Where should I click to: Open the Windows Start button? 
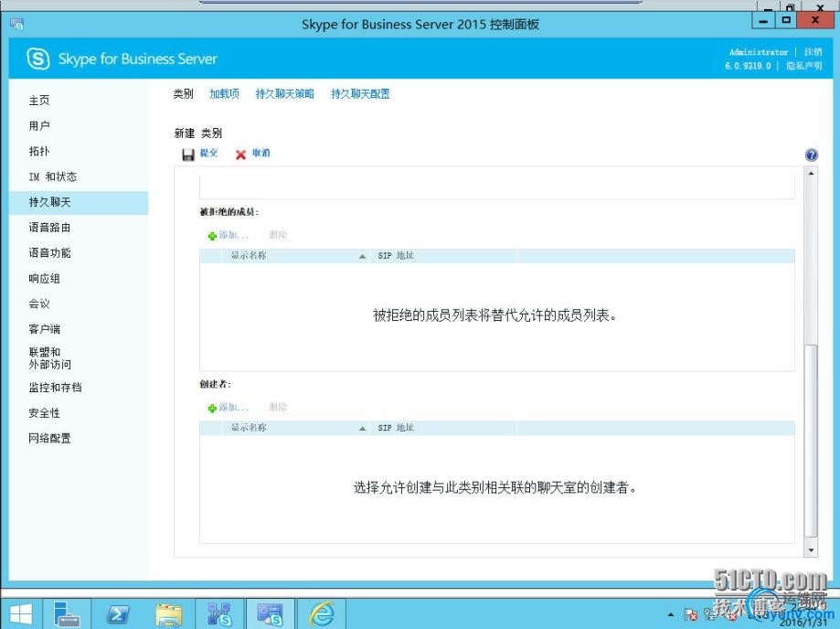pyautogui.click(x=20, y=614)
